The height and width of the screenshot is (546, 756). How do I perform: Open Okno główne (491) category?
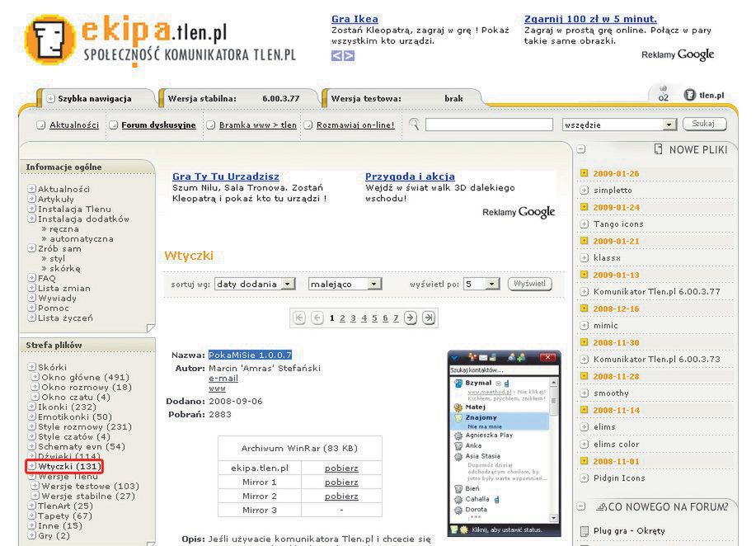[86, 377]
